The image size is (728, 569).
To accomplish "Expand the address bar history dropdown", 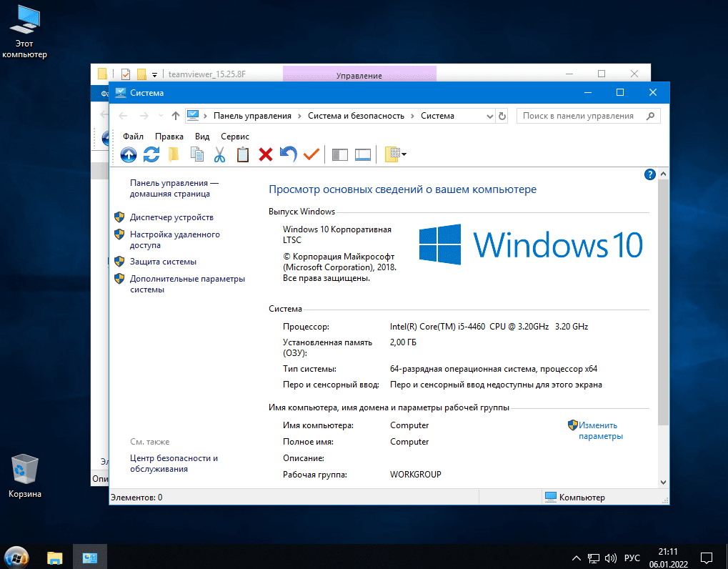I will tap(490, 116).
